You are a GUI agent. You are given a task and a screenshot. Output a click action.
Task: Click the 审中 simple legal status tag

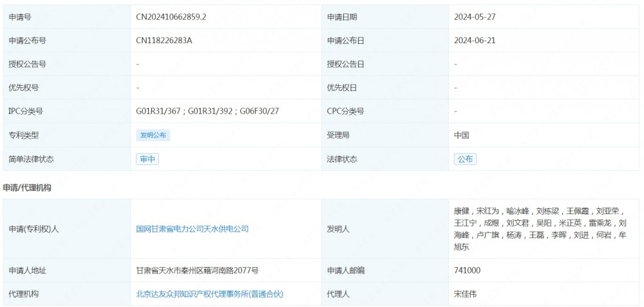coord(147,159)
